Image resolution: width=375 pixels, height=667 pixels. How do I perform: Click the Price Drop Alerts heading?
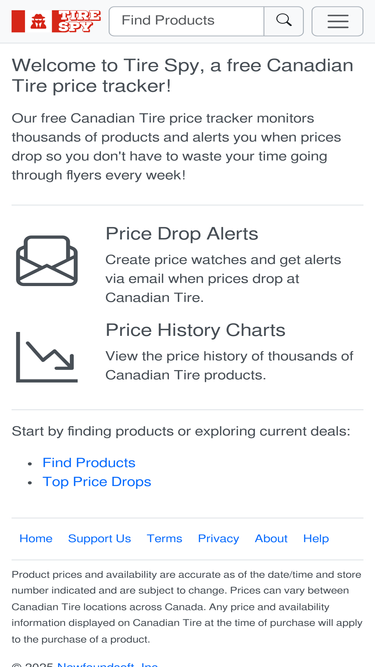[182, 234]
